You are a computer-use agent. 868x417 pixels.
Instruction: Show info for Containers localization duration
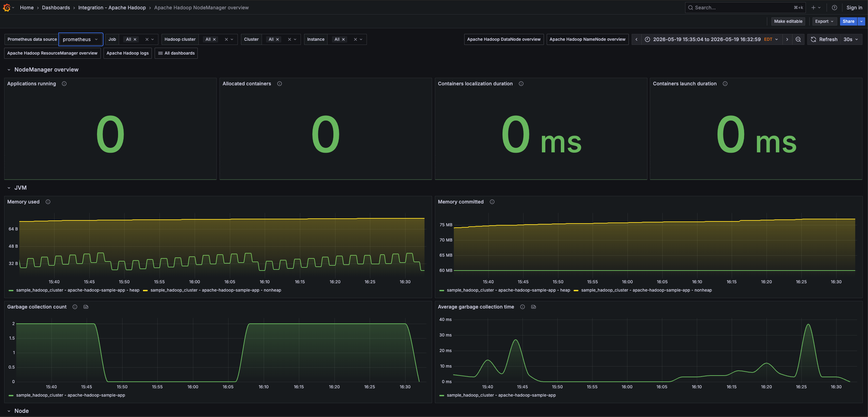[x=521, y=84]
